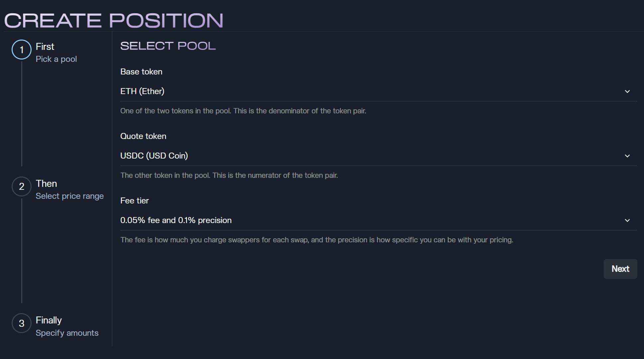Click the Base token label
The image size is (644, 359).
tap(141, 72)
